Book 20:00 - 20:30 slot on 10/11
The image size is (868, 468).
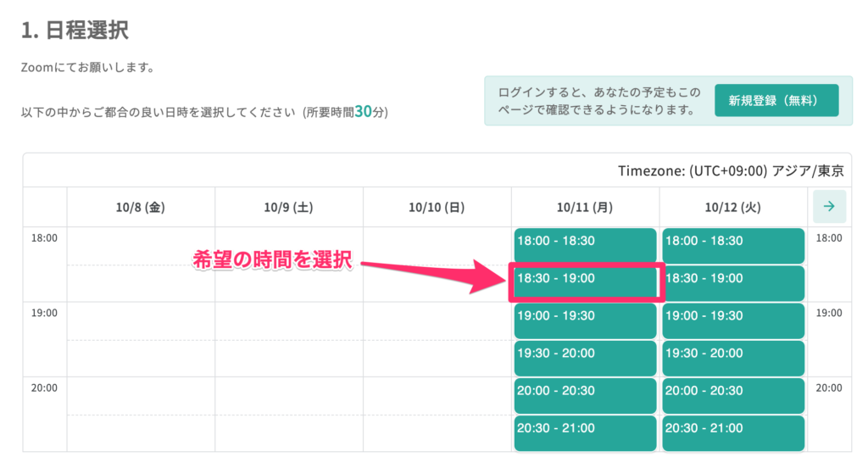pyautogui.click(x=585, y=395)
